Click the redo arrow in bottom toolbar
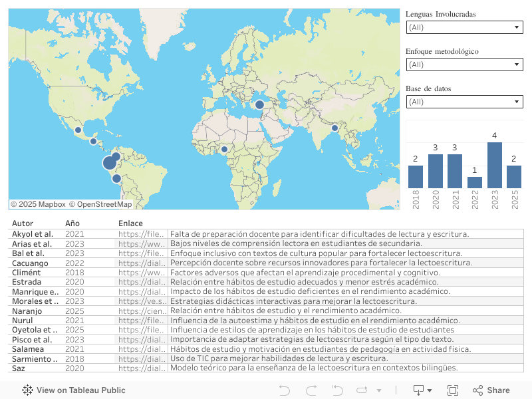 (311, 390)
